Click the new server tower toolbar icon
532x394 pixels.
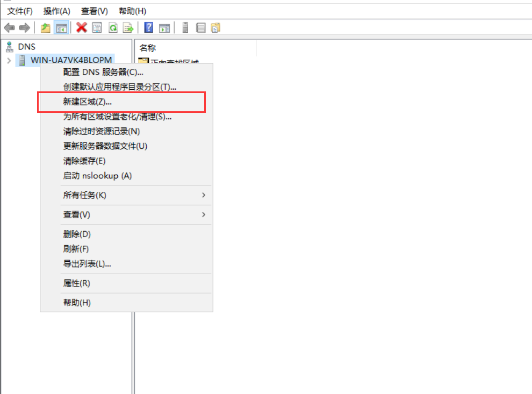pos(185,27)
